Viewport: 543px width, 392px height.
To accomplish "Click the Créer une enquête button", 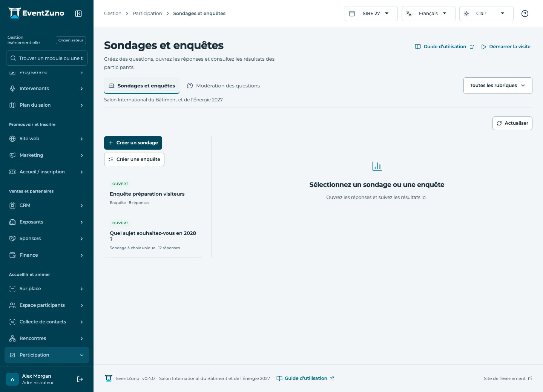I will point(134,159).
